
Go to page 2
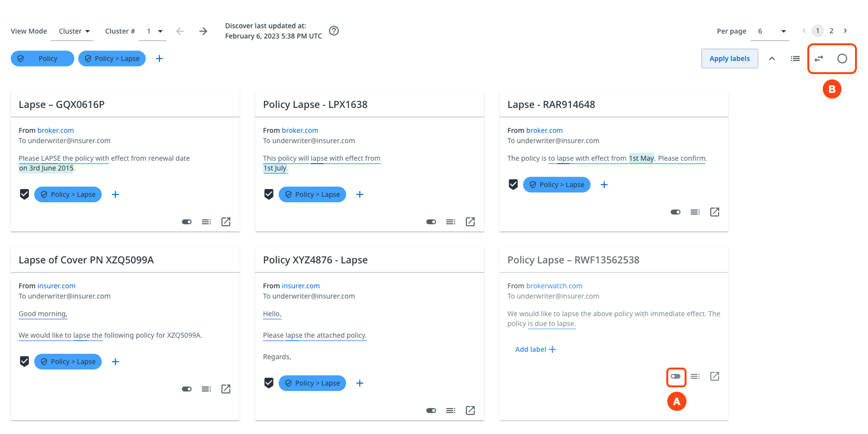click(831, 31)
